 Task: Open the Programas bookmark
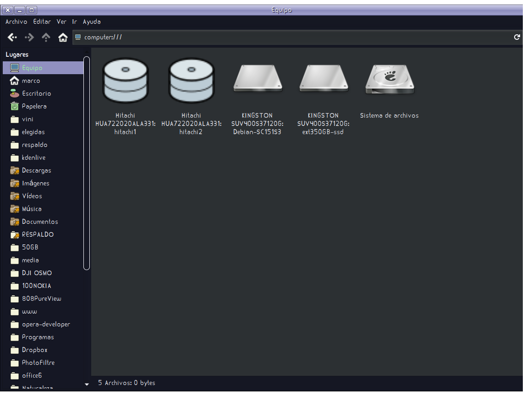click(43, 337)
